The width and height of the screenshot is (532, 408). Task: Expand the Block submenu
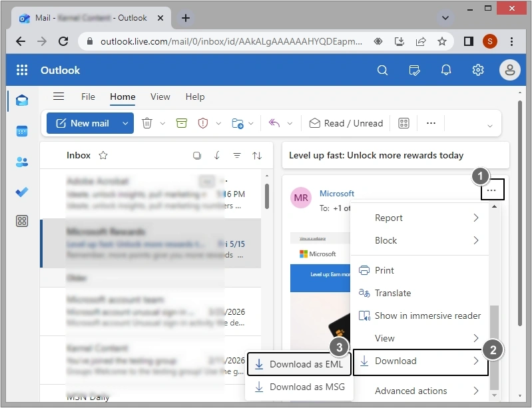[x=419, y=240]
